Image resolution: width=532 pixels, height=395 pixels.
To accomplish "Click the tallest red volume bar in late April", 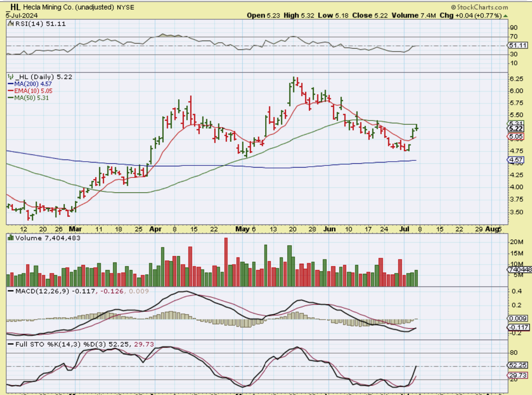I will [x=226, y=262].
